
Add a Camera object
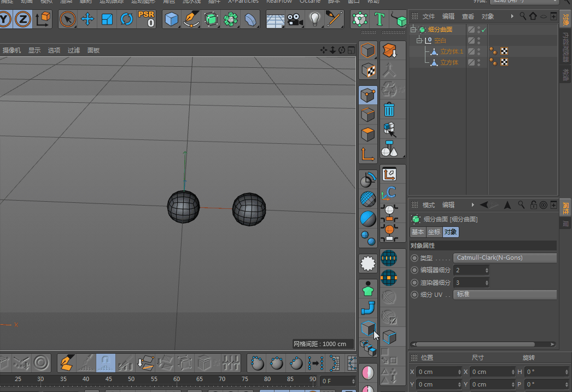point(295,19)
